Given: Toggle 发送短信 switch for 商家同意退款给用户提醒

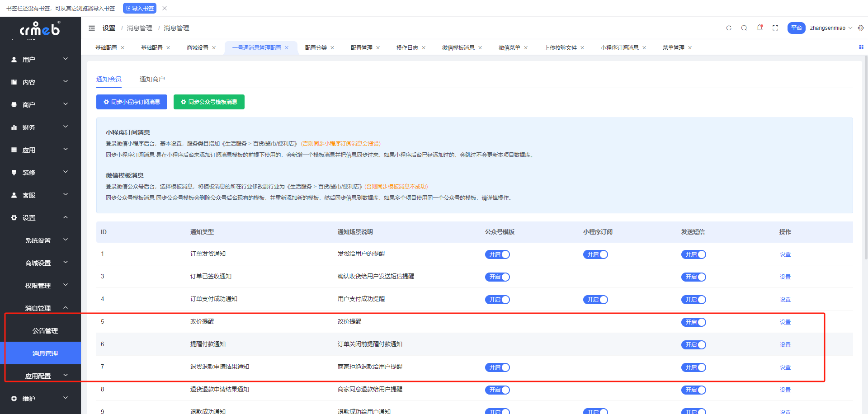Looking at the screenshot, I should tap(693, 390).
